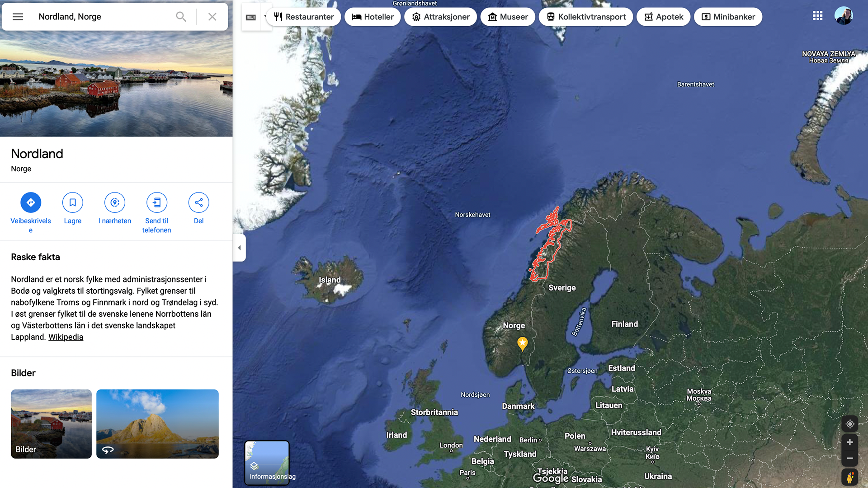Open the Wikipedia link

tap(66, 337)
